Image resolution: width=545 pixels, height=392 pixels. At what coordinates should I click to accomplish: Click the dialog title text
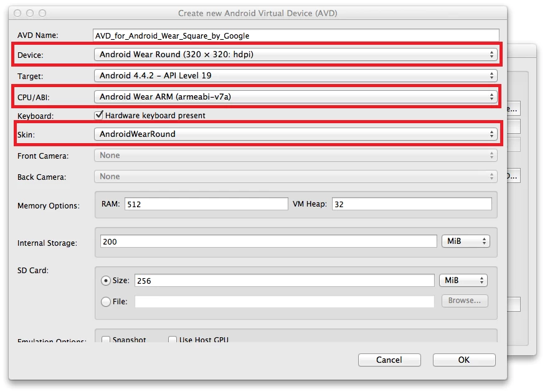tap(258, 13)
